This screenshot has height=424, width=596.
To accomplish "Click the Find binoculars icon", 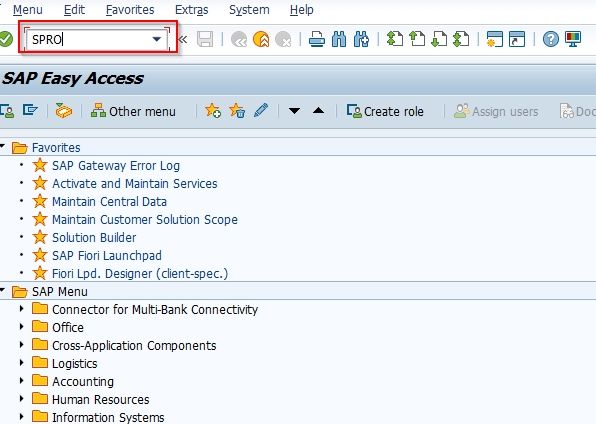I will click(339, 39).
